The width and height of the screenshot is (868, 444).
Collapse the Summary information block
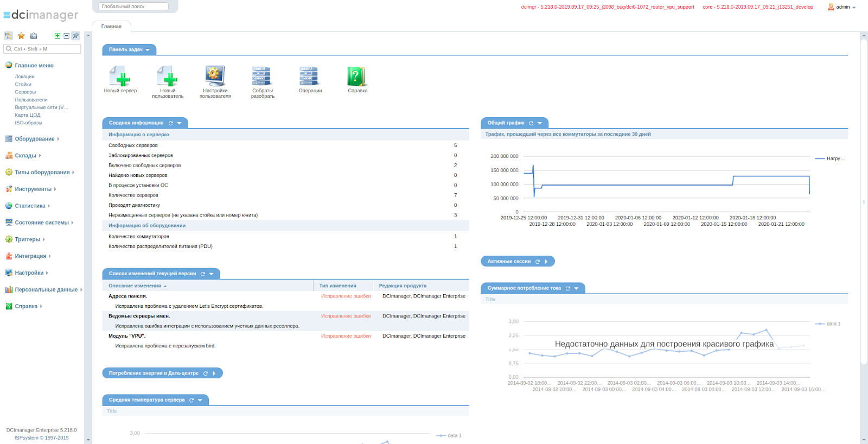click(x=179, y=123)
